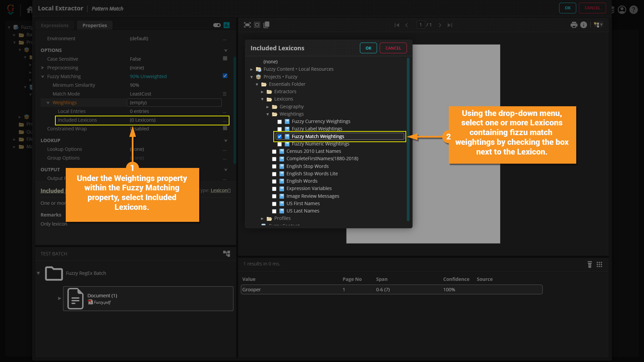Click the copy pages icon
This screenshot has height=362, width=644.
point(267,25)
